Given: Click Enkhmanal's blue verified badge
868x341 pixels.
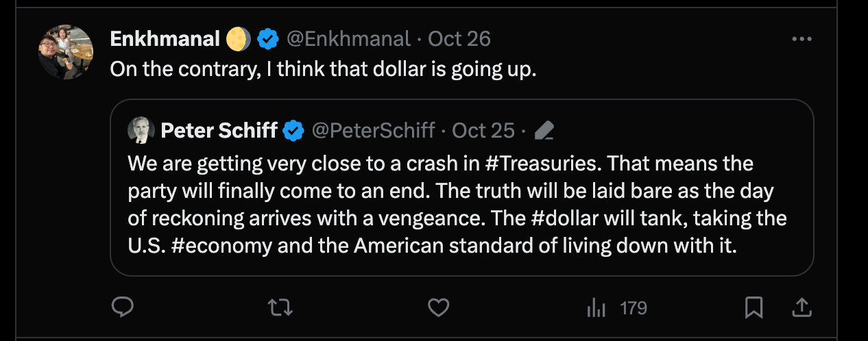Looking at the screenshot, I should tap(267, 39).
